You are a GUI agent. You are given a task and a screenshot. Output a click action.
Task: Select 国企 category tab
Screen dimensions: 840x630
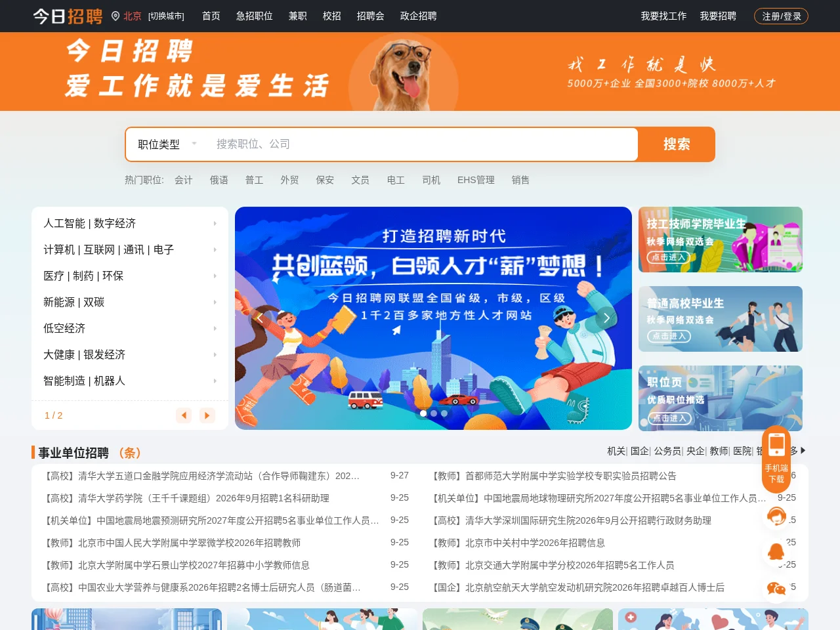click(x=639, y=451)
